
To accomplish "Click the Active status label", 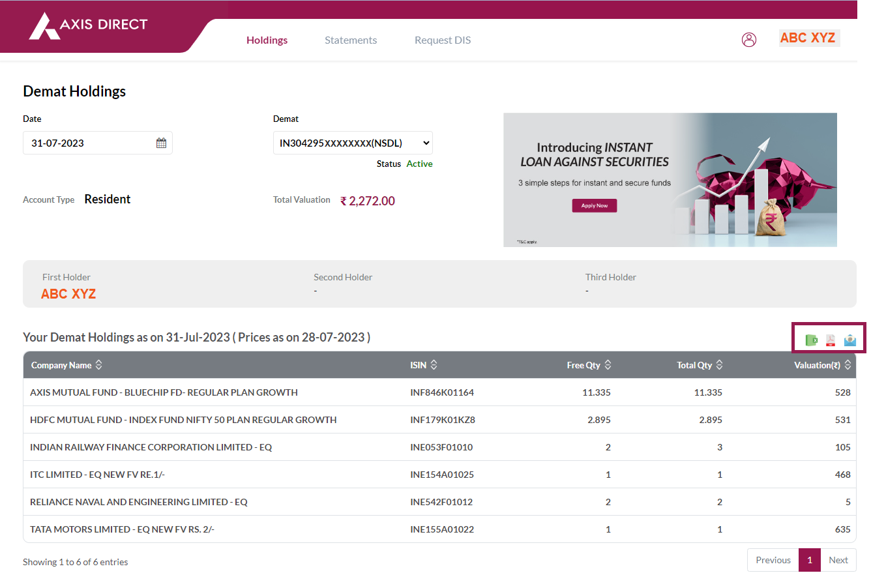I will pyautogui.click(x=419, y=164).
